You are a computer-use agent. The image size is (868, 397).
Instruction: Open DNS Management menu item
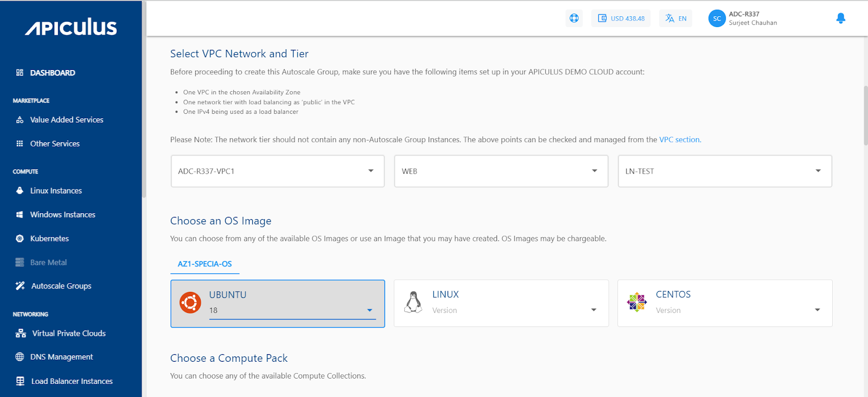coord(62,357)
